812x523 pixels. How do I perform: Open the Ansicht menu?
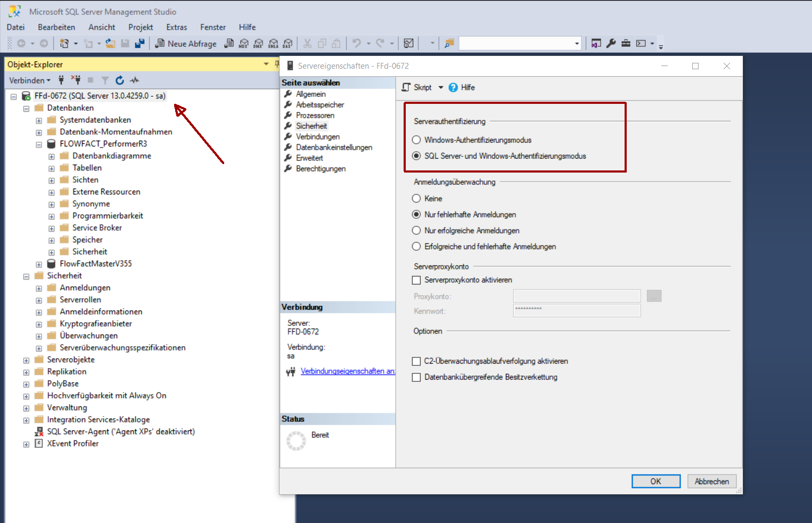102,27
